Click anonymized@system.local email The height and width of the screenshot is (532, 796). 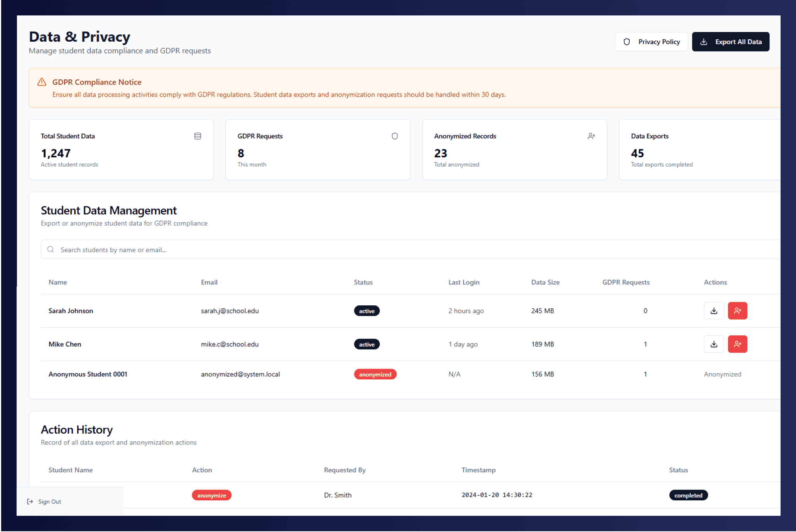(x=240, y=374)
